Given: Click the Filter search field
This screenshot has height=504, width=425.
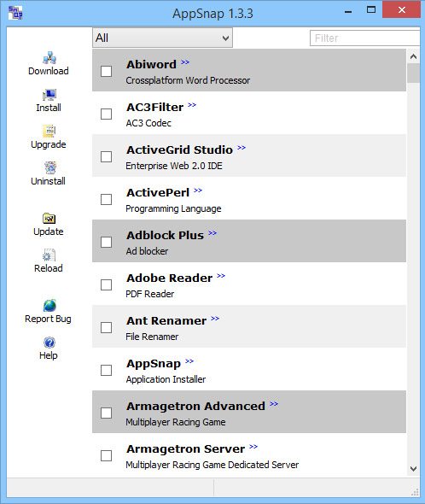Looking at the screenshot, I should tap(365, 38).
